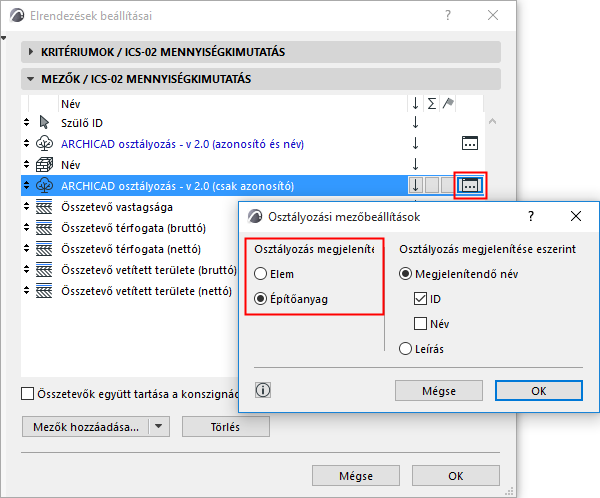Screen dimensions: 600x498
Task: Toggle flag cell on selected (csak azonosító) row
Action: 448,186
